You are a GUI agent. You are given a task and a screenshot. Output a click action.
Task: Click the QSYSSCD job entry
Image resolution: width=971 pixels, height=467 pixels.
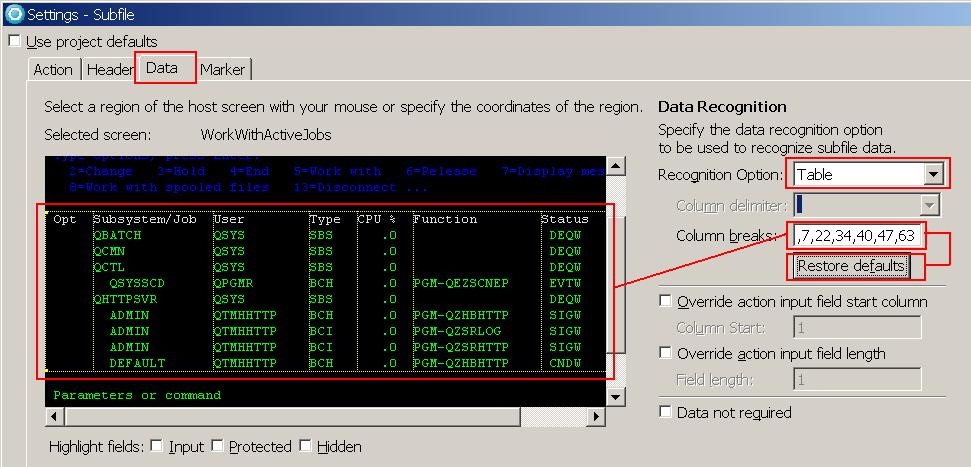[137, 284]
